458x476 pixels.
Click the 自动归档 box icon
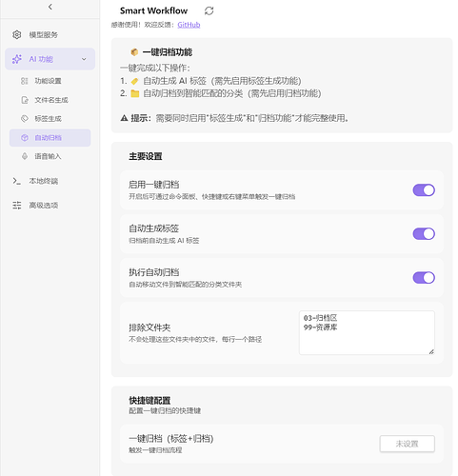[25, 138]
